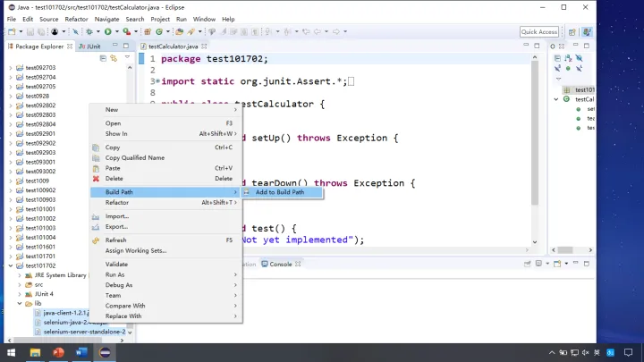
Task: Click the New Java Class toolbar icon
Action: [x=159, y=31]
